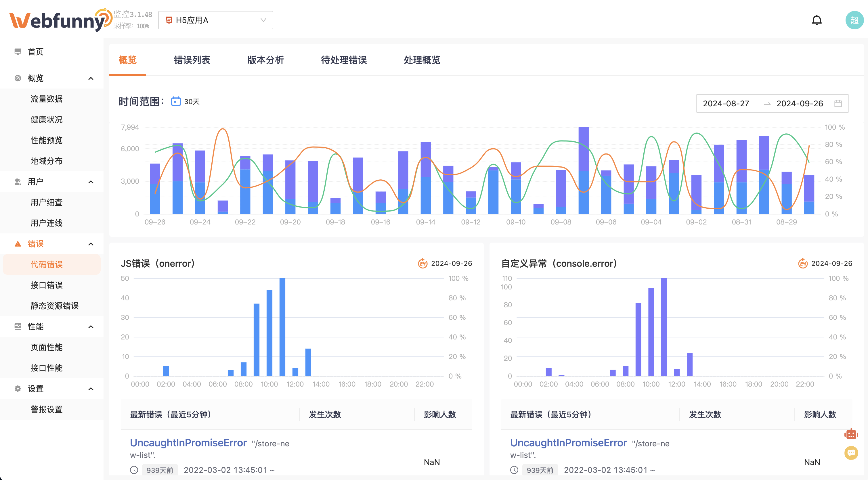Click calendar icon in date range picker
Image resolution: width=868 pixels, height=480 pixels.
tap(838, 103)
